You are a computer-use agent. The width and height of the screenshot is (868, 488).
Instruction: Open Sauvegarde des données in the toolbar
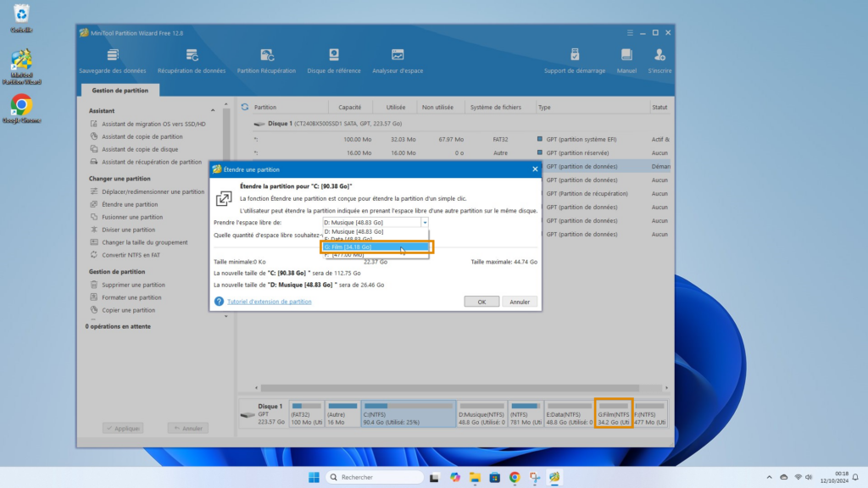click(113, 61)
